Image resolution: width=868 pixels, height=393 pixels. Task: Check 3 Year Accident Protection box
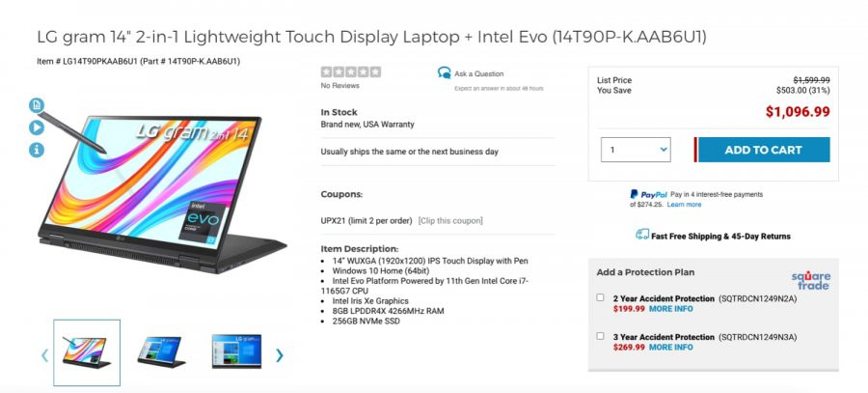pos(601,336)
